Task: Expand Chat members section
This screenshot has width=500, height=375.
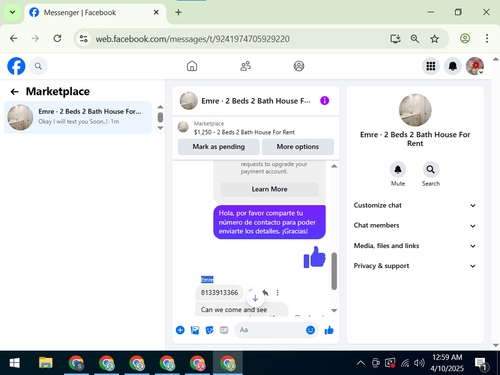Action: (415, 226)
